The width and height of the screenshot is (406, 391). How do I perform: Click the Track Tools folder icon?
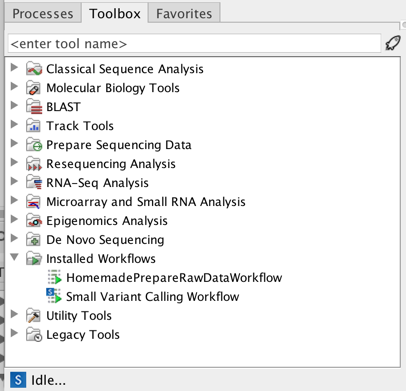(x=33, y=126)
